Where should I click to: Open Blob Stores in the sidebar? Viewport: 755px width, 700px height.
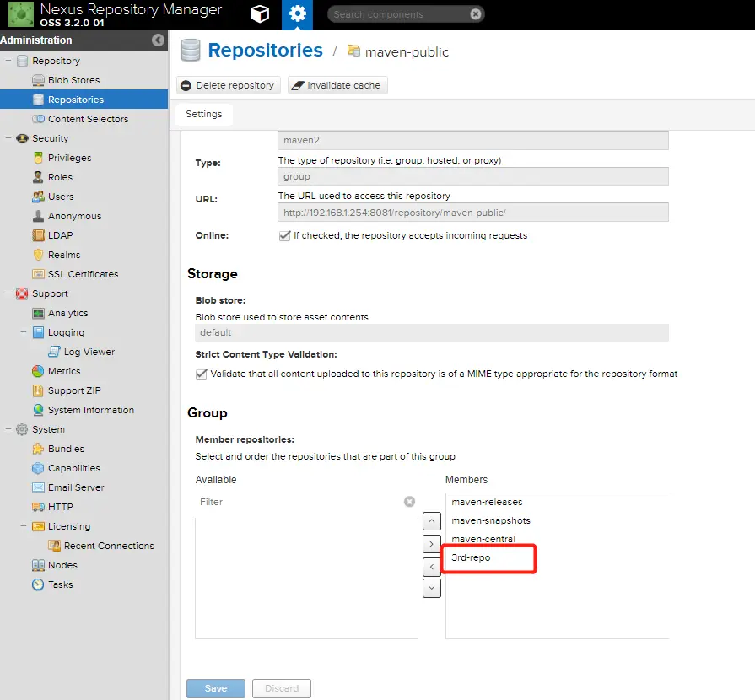click(73, 80)
